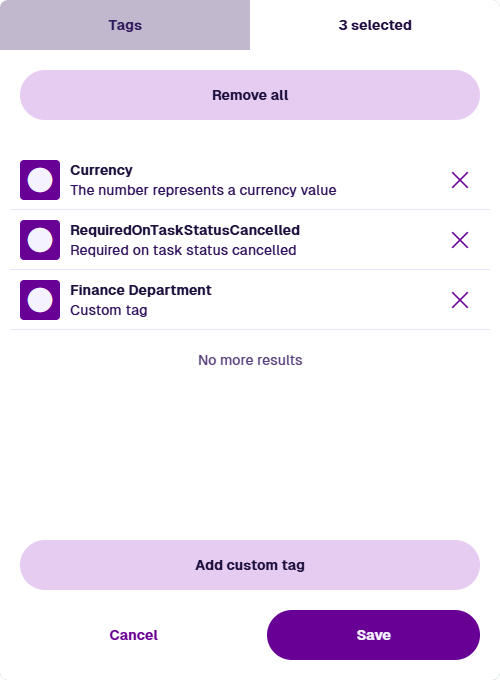The image size is (500, 680).
Task: Click the 'Custom tag' description text
Action: [109, 310]
